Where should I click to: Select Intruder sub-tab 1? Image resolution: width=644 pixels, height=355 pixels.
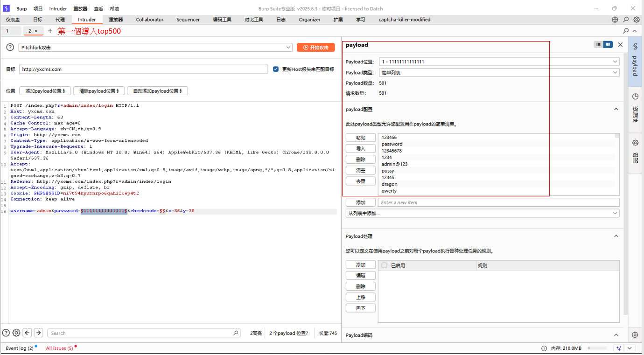(11, 31)
